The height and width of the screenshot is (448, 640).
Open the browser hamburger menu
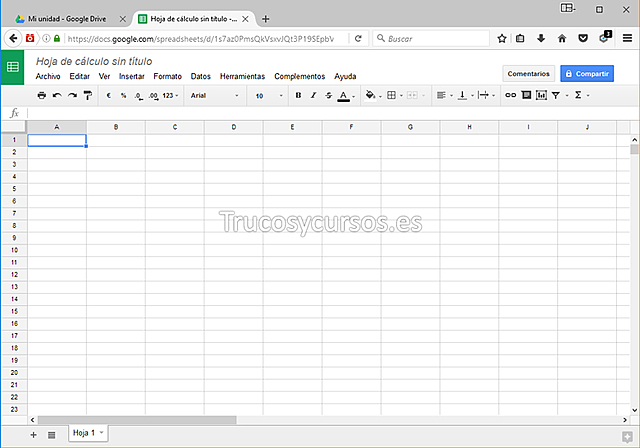627,38
